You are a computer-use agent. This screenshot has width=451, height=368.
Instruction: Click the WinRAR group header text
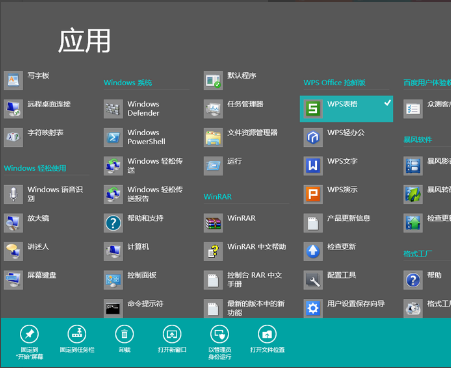coord(217,197)
